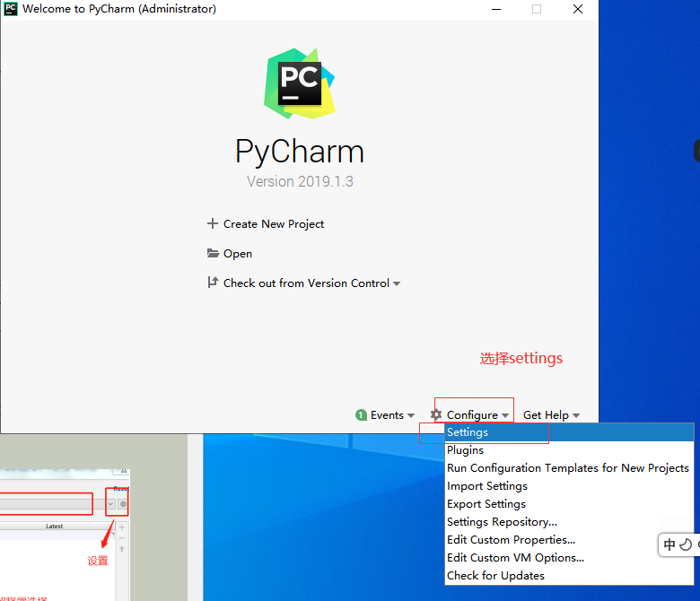Choose Edit Custom Properties...
The height and width of the screenshot is (601, 700).
click(569, 540)
